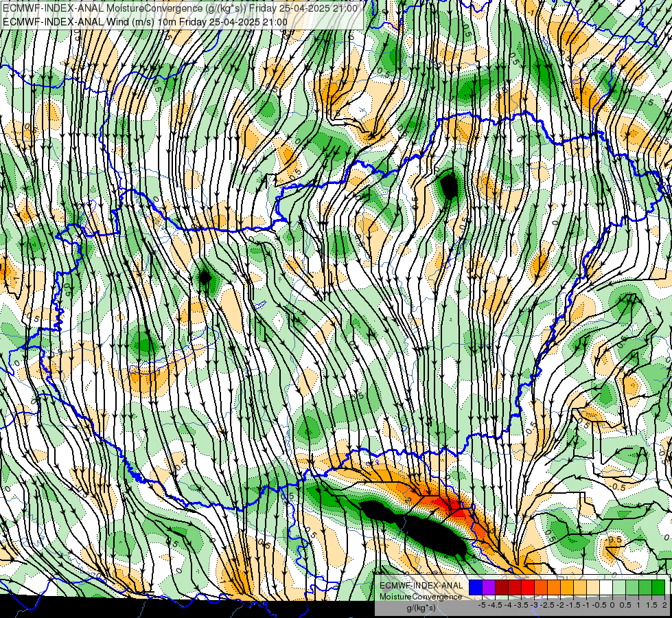This screenshot has height=618, width=672.
Task: Click the ECMWF-INDEX-ANAL label in legend
Action: click(x=421, y=586)
